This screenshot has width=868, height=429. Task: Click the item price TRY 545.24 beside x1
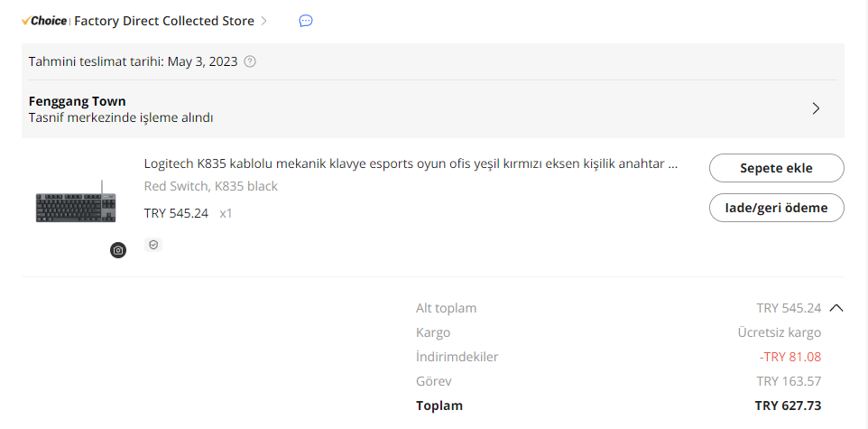(176, 213)
